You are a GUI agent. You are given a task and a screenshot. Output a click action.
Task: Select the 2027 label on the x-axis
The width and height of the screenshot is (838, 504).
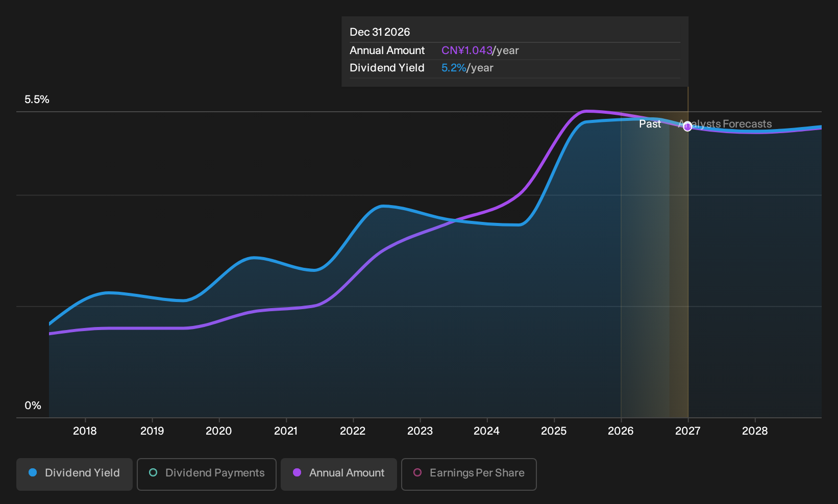coord(688,431)
